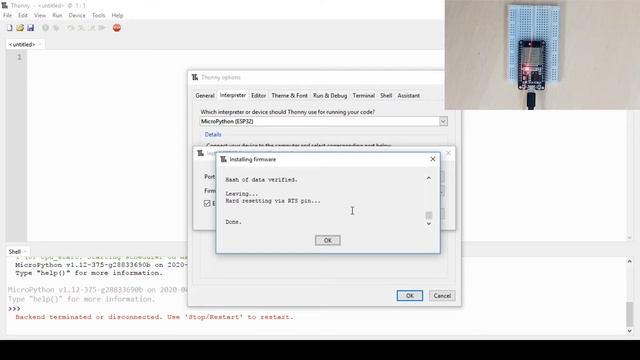640x360 pixels.
Task: Open the File menu
Action: (x=7, y=15)
